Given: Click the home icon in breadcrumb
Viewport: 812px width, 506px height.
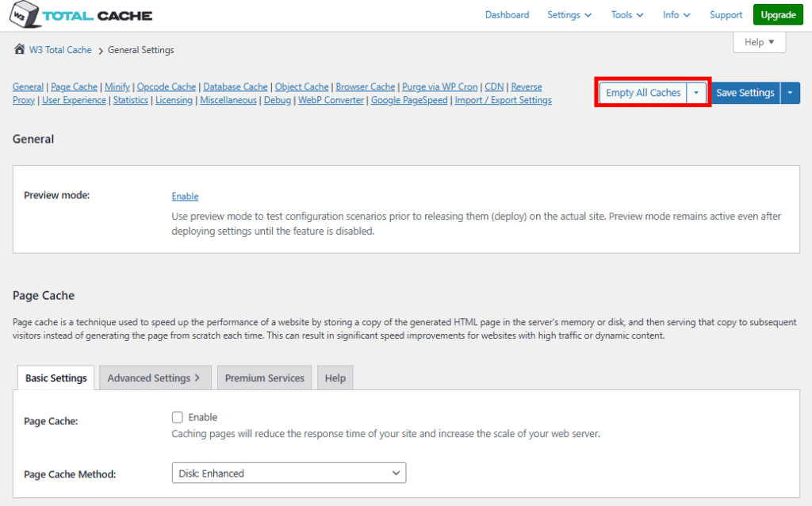Looking at the screenshot, I should click(19, 49).
